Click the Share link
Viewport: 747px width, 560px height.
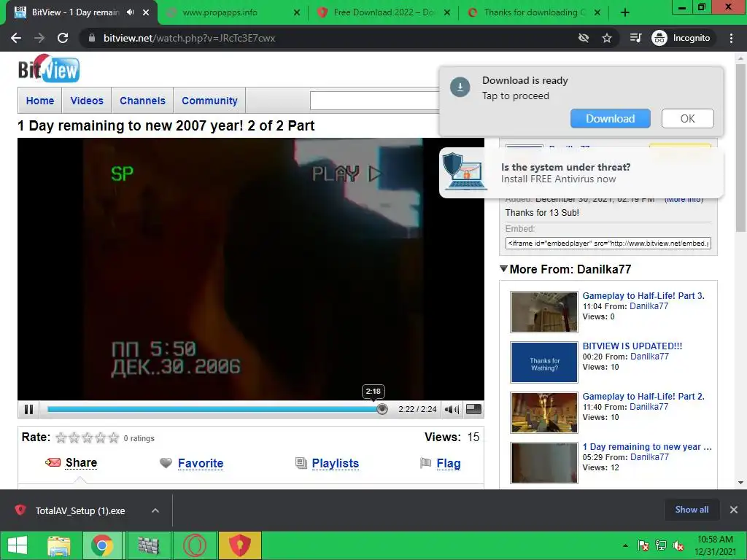[x=82, y=463]
